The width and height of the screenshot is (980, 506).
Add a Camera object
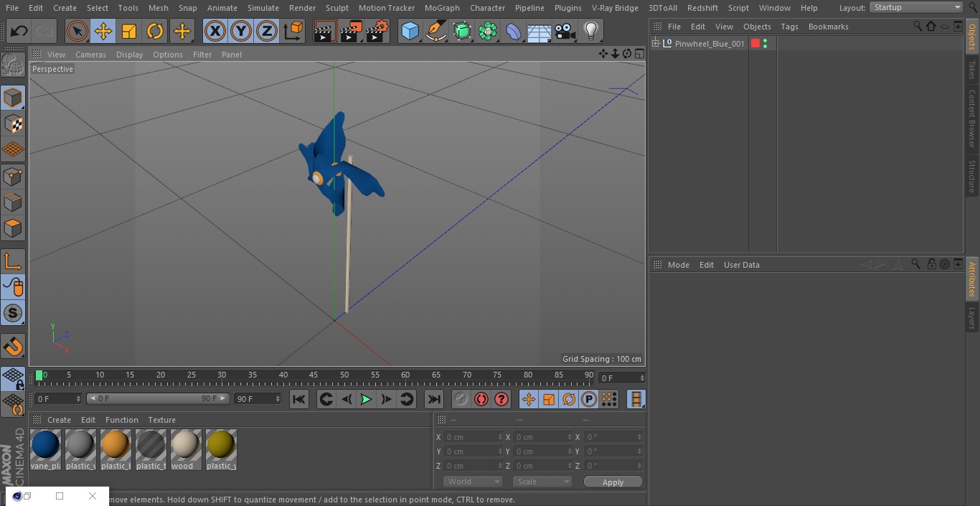(x=565, y=31)
